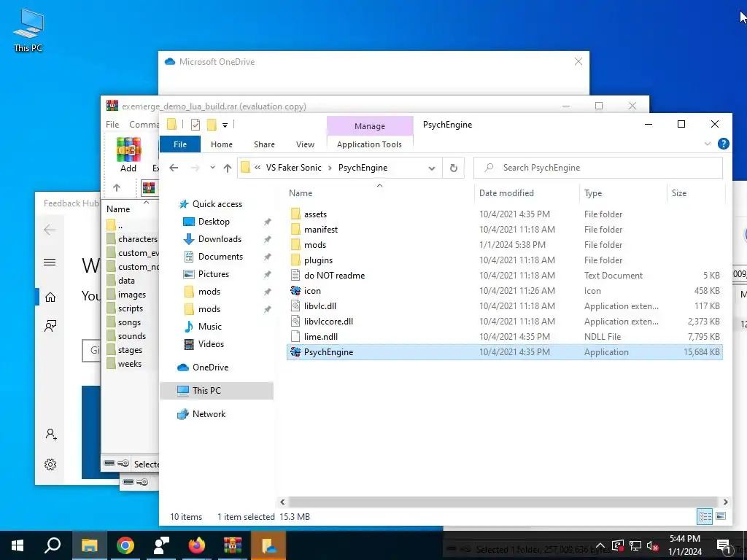The width and height of the screenshot is (747, 560).
Task: Expand the ribbon chevron
Action: coord(708,144)
